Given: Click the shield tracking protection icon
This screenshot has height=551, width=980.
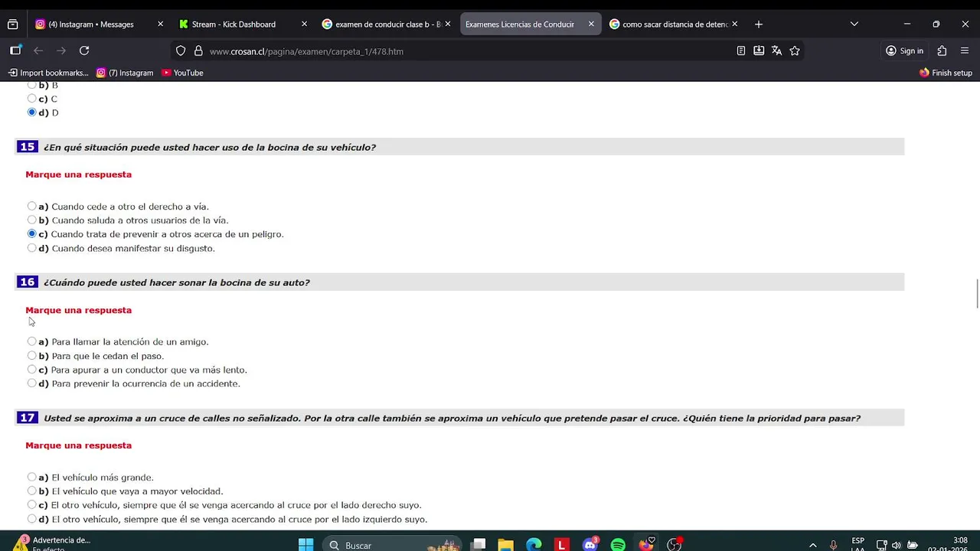Looking at the screenshot, I should pyautogui.click(x=181, y=51).
